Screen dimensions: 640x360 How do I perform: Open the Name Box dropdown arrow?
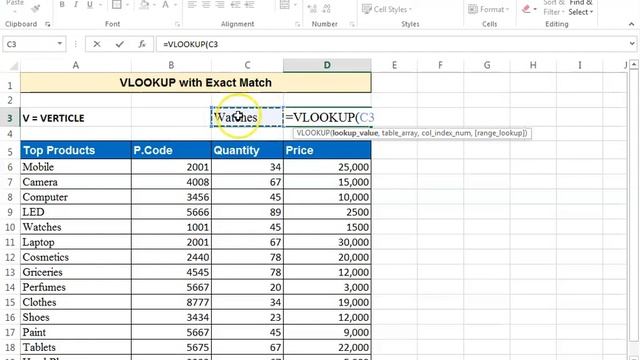click(x=60, y=44)
